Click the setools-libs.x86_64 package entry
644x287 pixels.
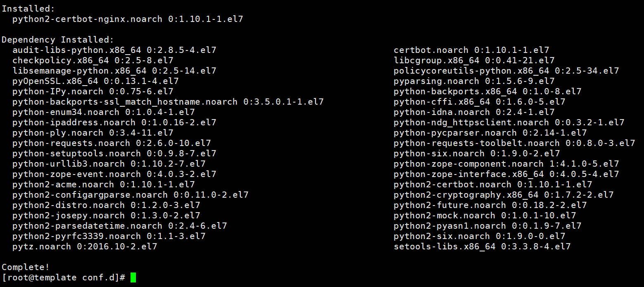[482, 246]
